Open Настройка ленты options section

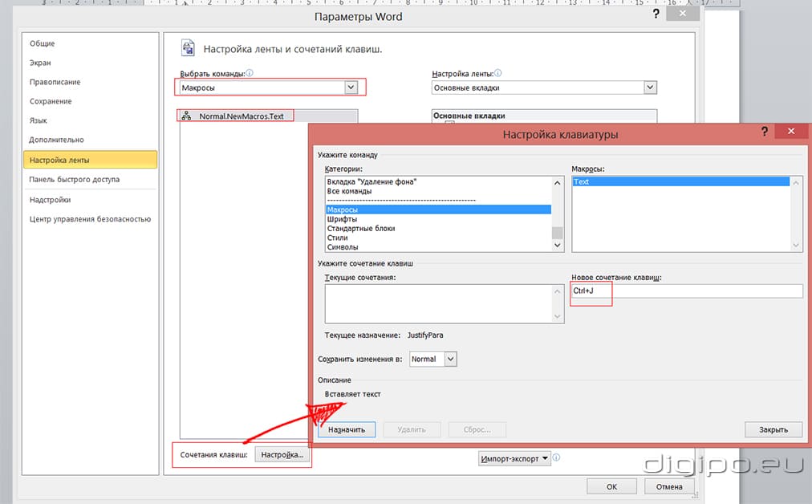coord(90,160)
